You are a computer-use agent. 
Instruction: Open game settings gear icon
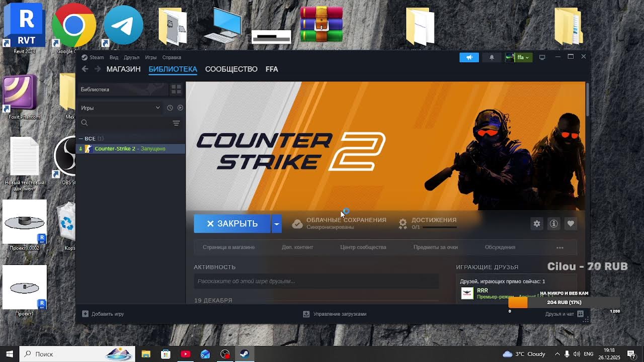tap(537, 224)
